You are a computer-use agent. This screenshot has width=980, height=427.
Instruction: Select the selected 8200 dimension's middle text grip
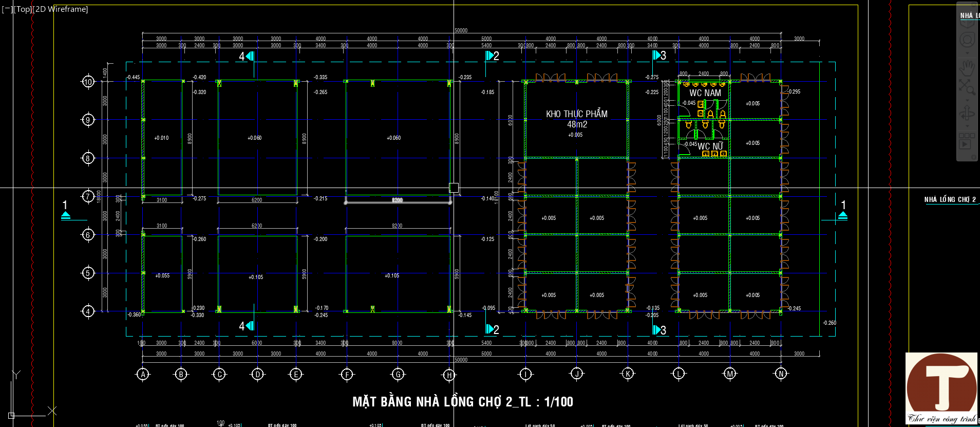(397, 200)
